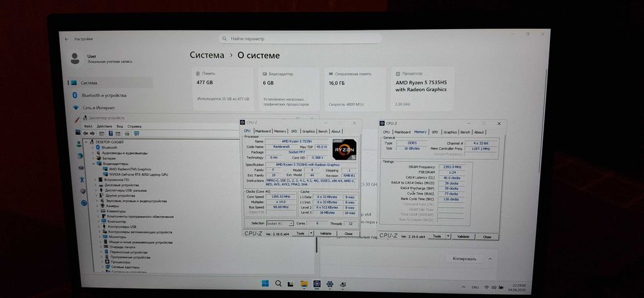The width and height of the screenshot is (644, 298).
Task: Select Контроллеры USB tree item
Action: click(x=122, y=227)
